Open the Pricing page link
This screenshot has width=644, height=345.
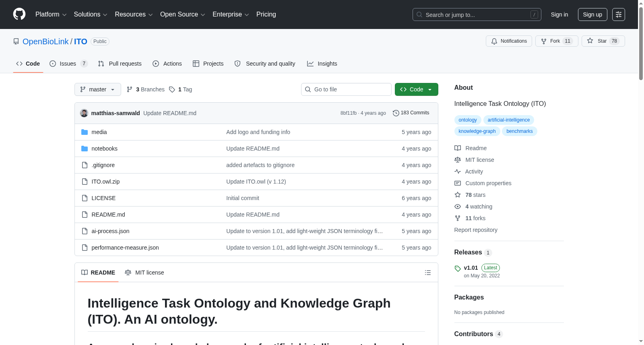[x=266, y=14]
